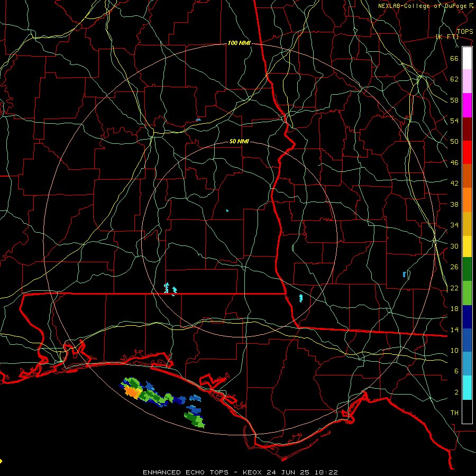Click the white swatch in the tops legend

pos(467,58)
